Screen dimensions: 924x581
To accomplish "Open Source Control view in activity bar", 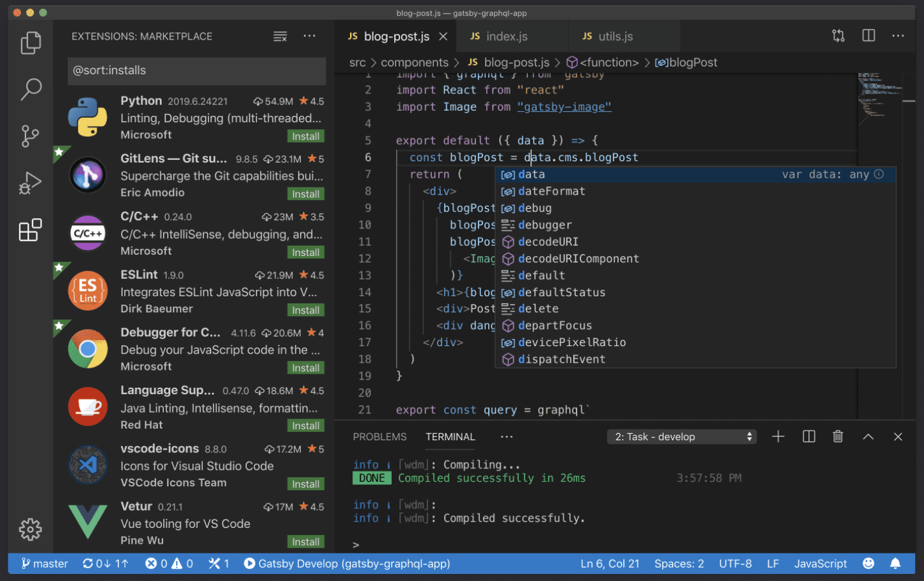I will 30,136.
